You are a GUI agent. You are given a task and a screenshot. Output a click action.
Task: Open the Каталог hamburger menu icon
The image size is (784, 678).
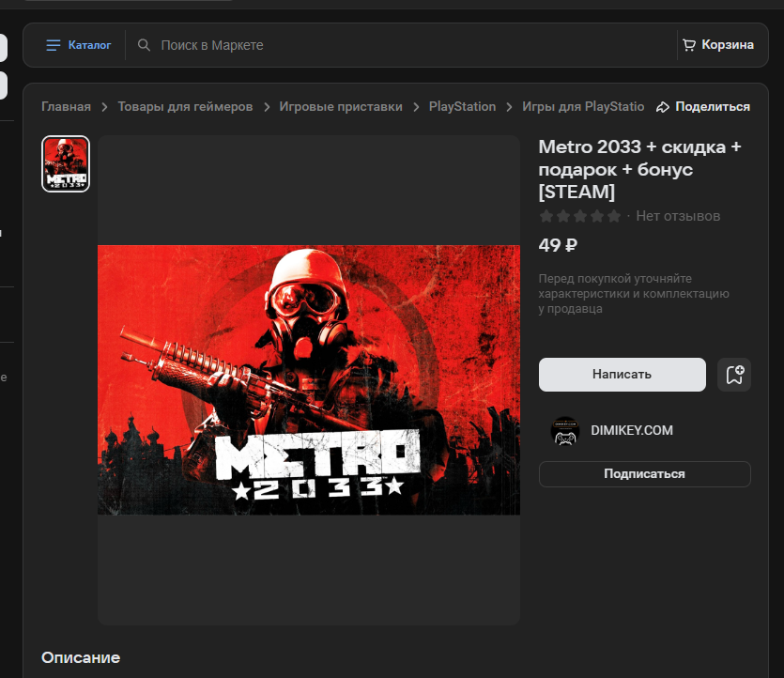(x=53, y=45)
